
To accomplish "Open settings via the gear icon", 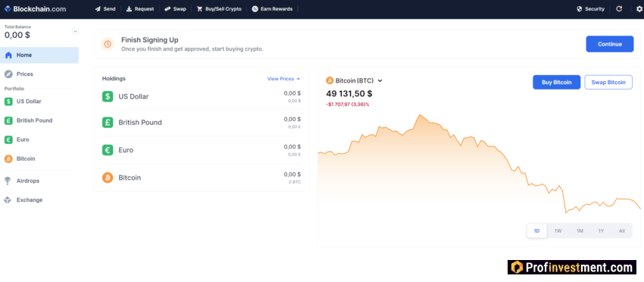I will (x=639, y=9).
